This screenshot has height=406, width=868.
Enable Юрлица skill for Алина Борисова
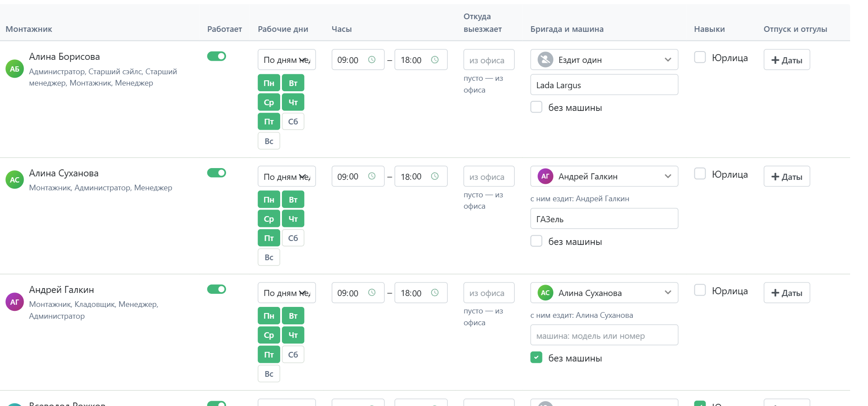(700, 57)
